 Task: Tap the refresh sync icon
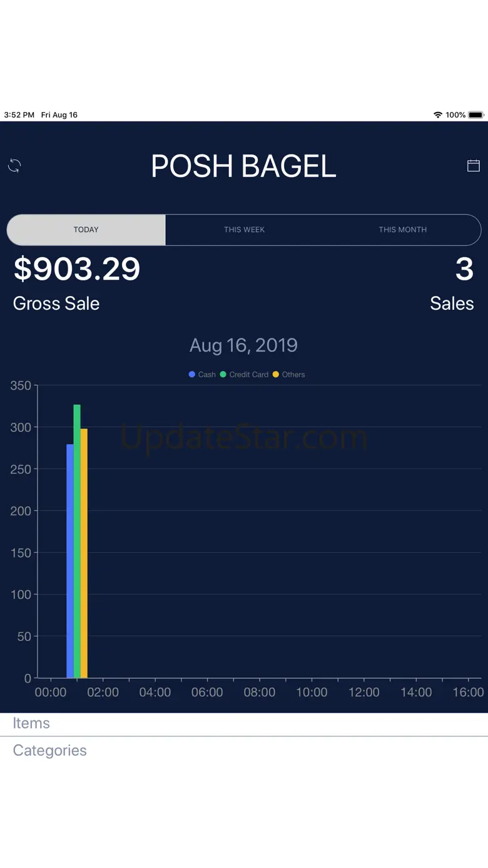[x=14, y=166]
